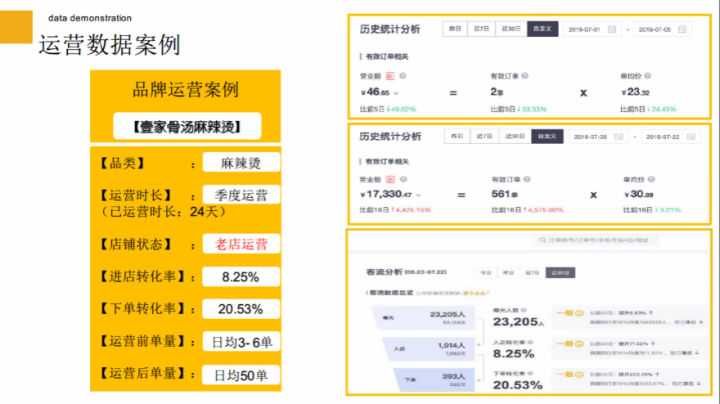The height and width of the screenshot is (404, 720).
Task: Click the yellow link beside 客流数据总览
Action: (476, 293)
